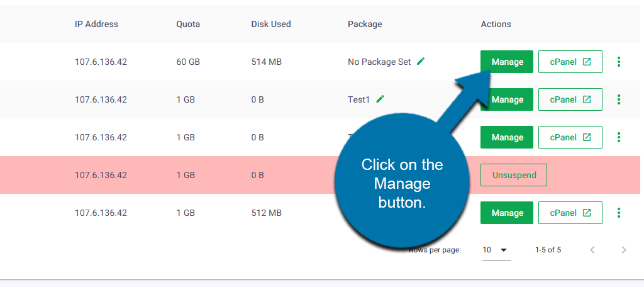The height and width of the screenshot is (287, 644).
Task: Go to next page arrow
Action: 624,250
